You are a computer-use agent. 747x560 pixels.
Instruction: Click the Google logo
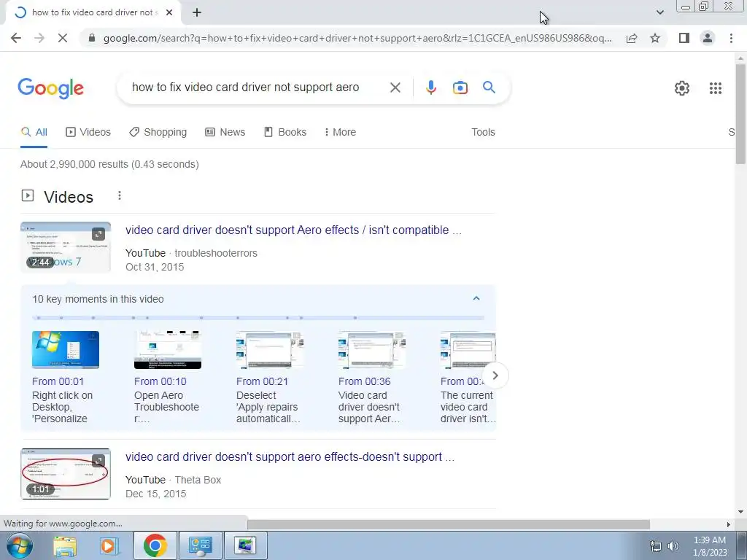click(51, 88)
